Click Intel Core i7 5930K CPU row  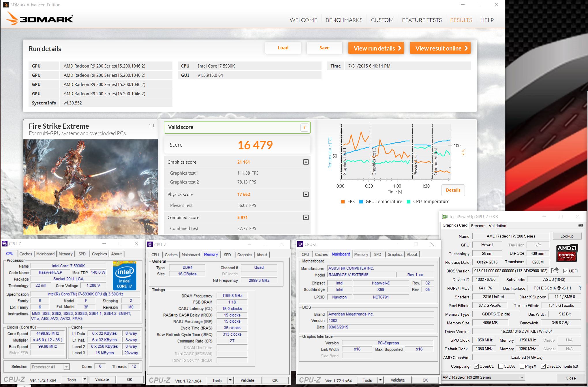click(x=249, y=66)
